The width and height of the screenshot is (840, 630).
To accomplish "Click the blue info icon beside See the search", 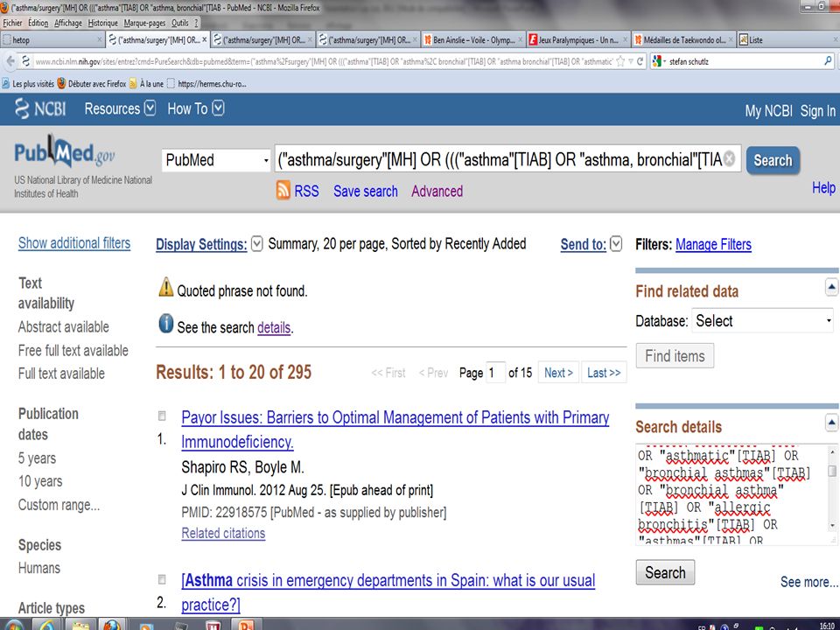I will coord(166,324).
